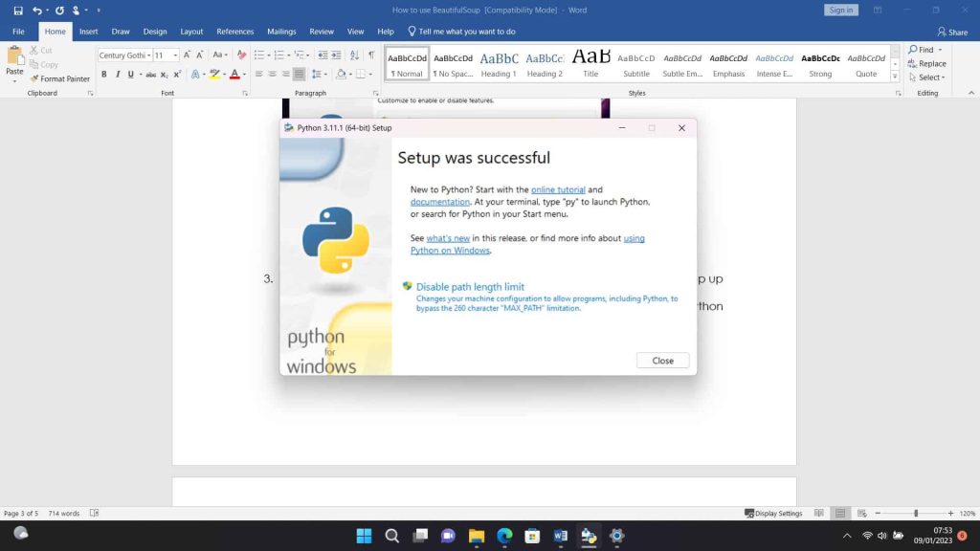Open the Sort dialog in the Paragraph group

point(353,55)
